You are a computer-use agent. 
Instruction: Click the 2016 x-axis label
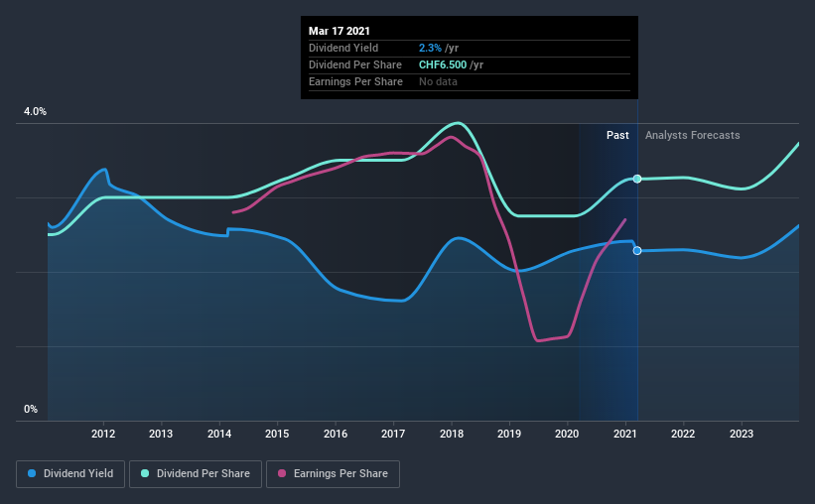click(336, 434)
